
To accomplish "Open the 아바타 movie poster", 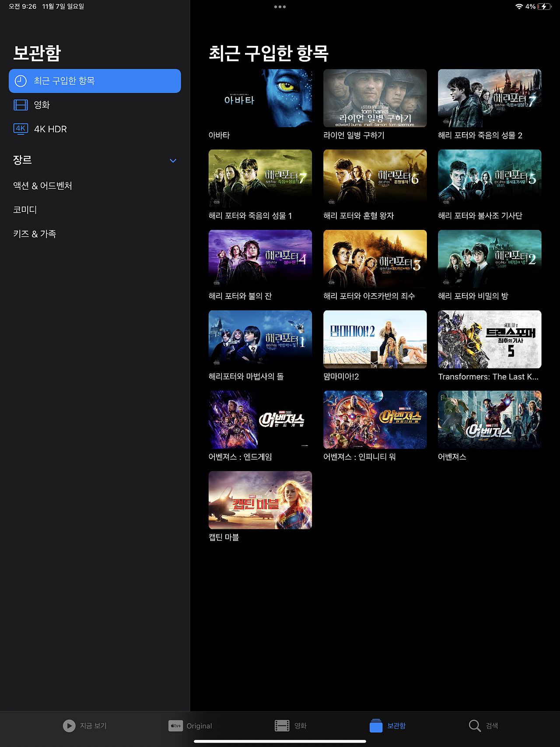I will click(x=260, y=98).
